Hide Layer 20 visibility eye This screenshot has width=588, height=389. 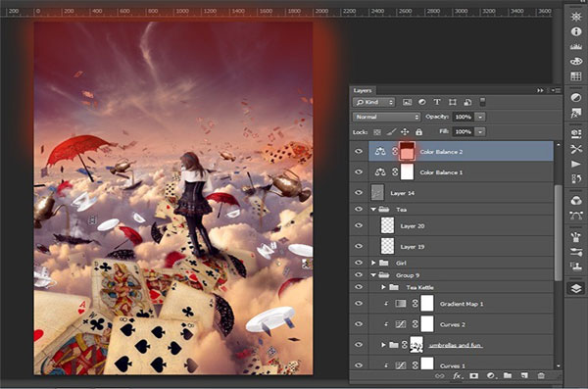[359, 225]
